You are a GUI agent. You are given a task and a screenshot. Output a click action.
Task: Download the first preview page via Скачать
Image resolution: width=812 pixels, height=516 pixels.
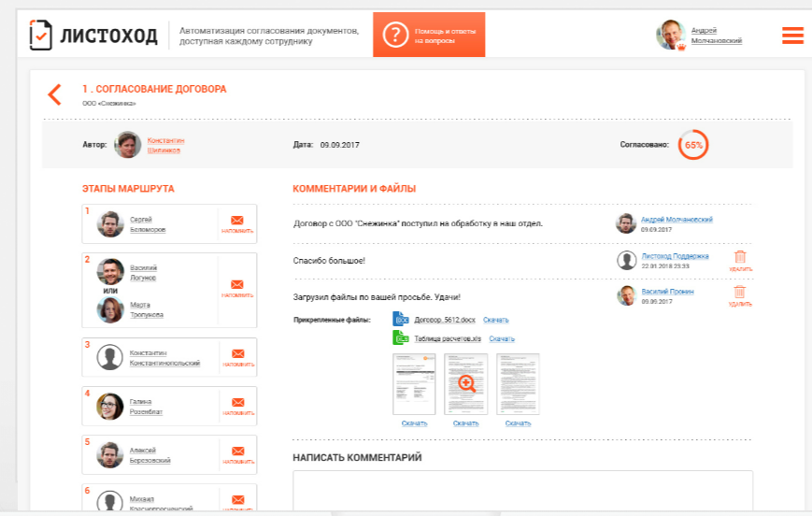click(x=414, y=423)
